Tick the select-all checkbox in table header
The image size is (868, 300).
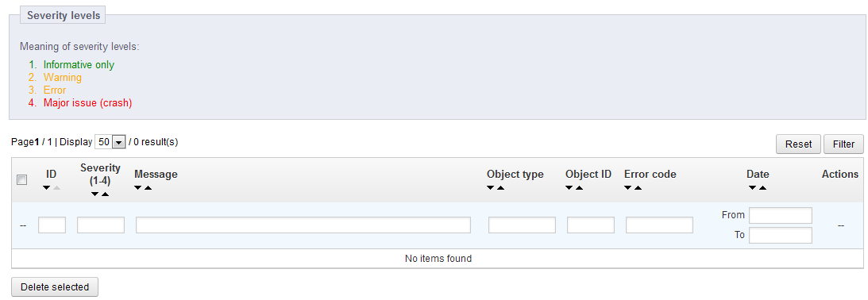[22, 180]
